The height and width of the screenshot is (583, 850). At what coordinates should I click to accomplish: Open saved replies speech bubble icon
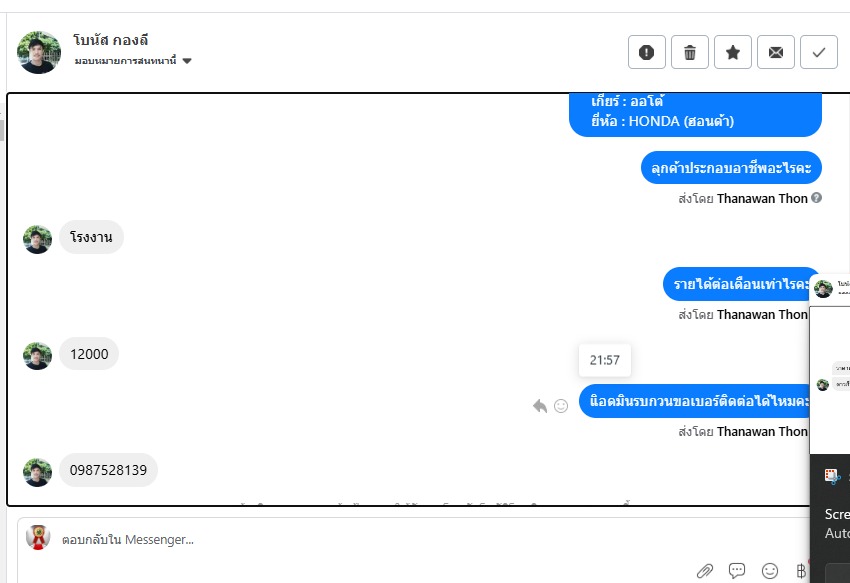click(x=737, y=570)
